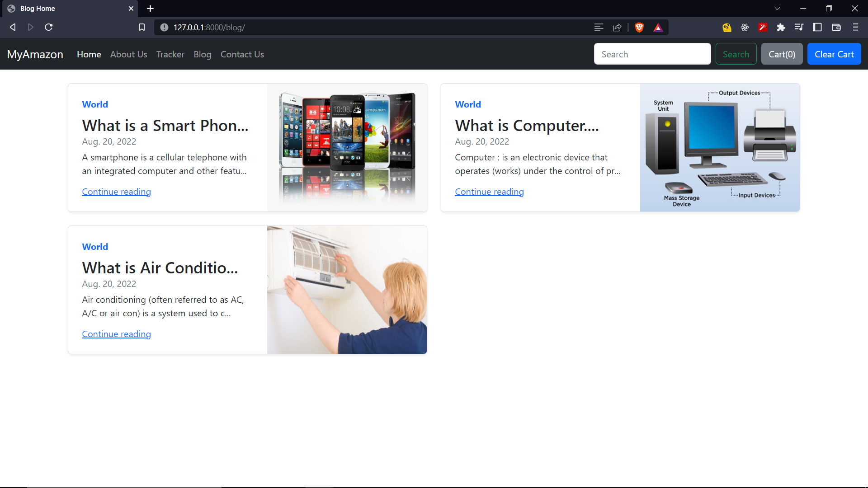Open the Brave Playlist icon
The height and width of the screenshot is (488, 868).
click(x=799, y=27)
